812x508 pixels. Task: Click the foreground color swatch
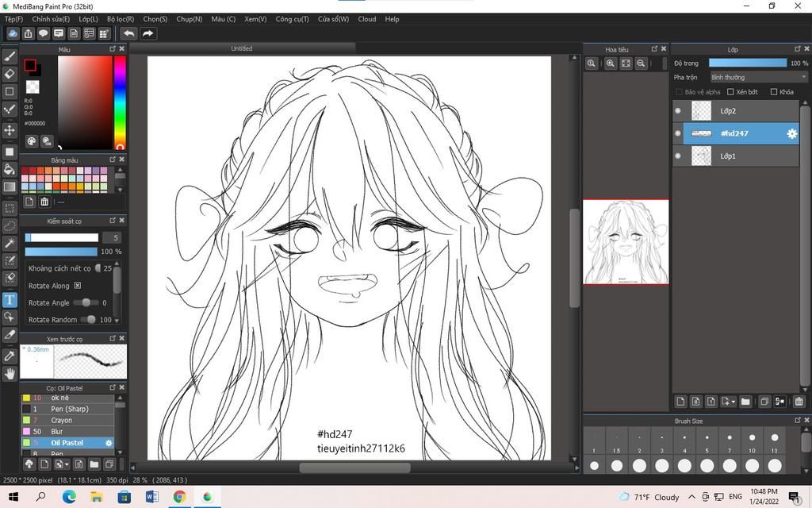point(30,65)
